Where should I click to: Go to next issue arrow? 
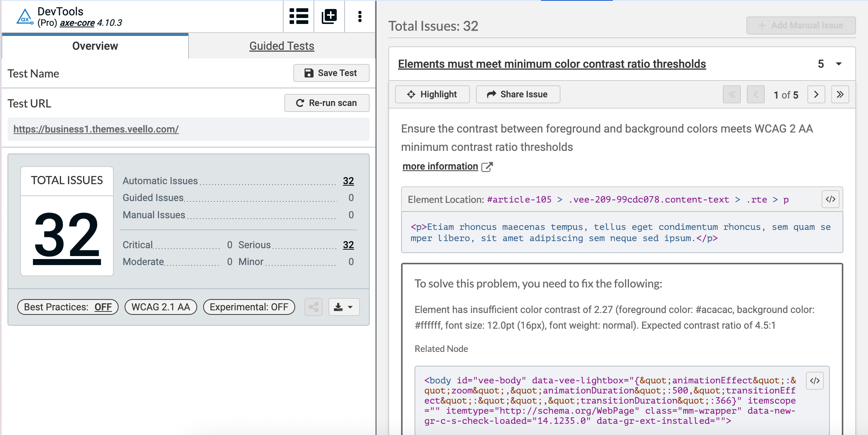[816, 95]
